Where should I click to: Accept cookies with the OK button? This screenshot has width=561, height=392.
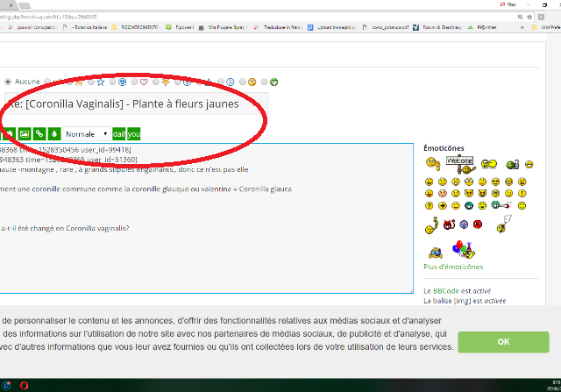pos(503,341)
